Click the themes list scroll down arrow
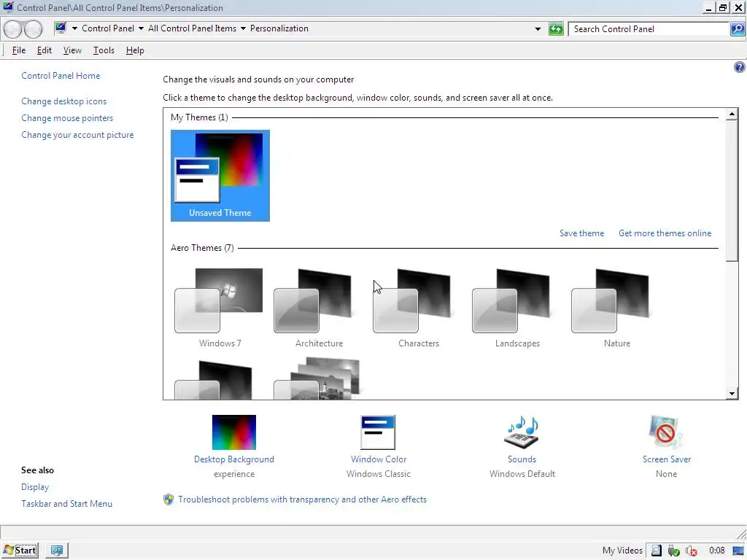747x560 pixels. click(x=732, y=393)
